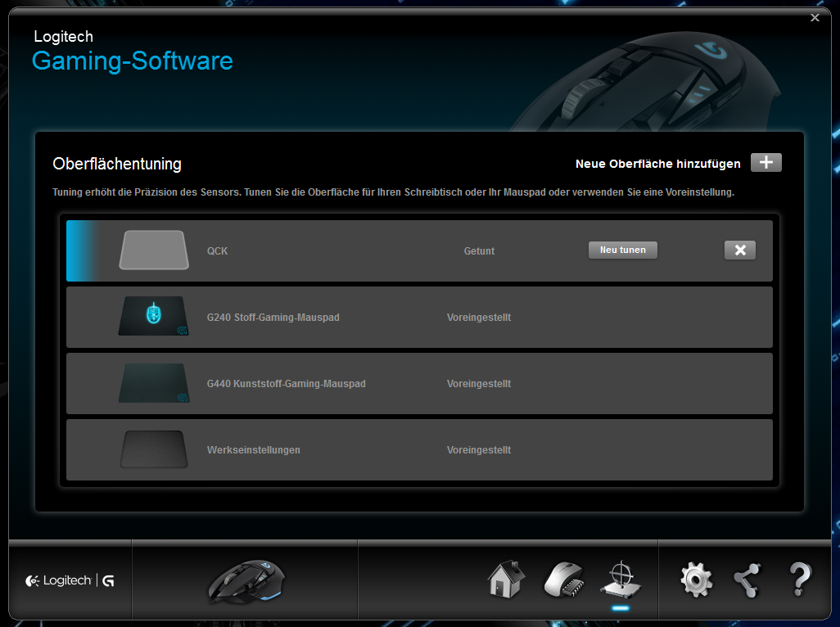The height and width of the screenshot is (627, 840).
Task: Select the G440 hard mousepad thumbnail
Action: pyautogui.click(x=154, y=383)
